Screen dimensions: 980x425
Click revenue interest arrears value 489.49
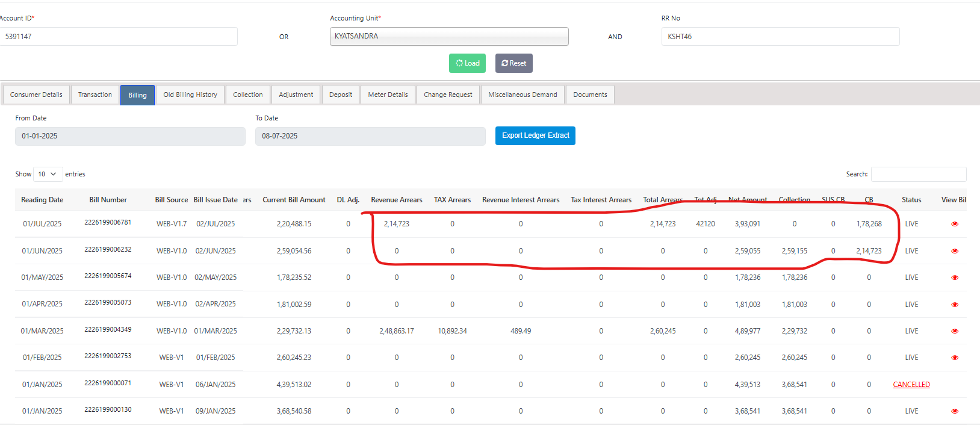521,331
